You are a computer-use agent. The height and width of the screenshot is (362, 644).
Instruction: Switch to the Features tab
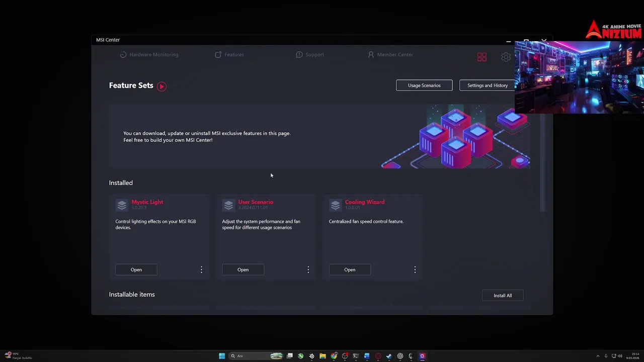point(229,54)
